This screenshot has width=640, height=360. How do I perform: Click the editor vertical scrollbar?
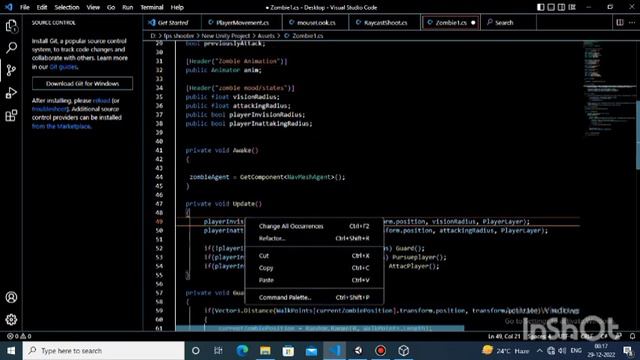point(638,135)
